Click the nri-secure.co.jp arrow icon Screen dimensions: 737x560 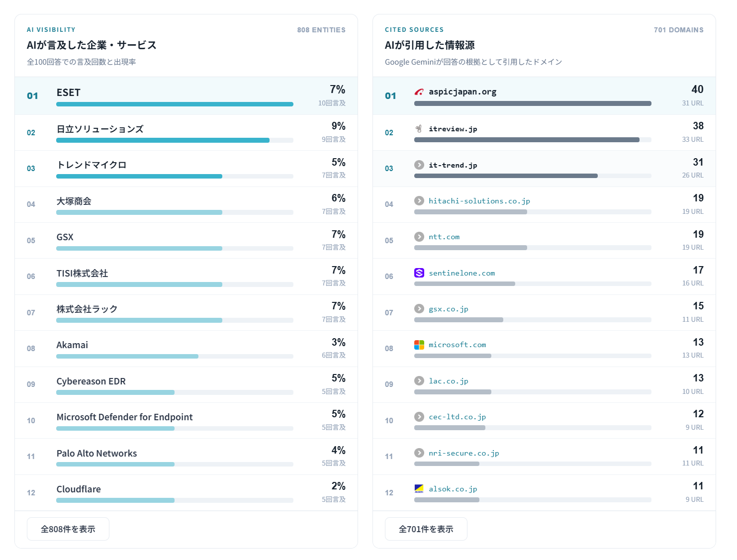click(x=419, y=453)
